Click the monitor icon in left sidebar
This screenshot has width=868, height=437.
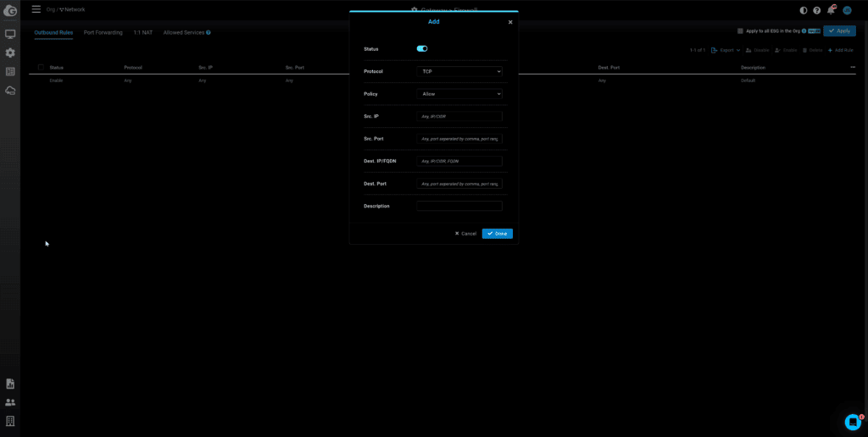click(10, 35)
